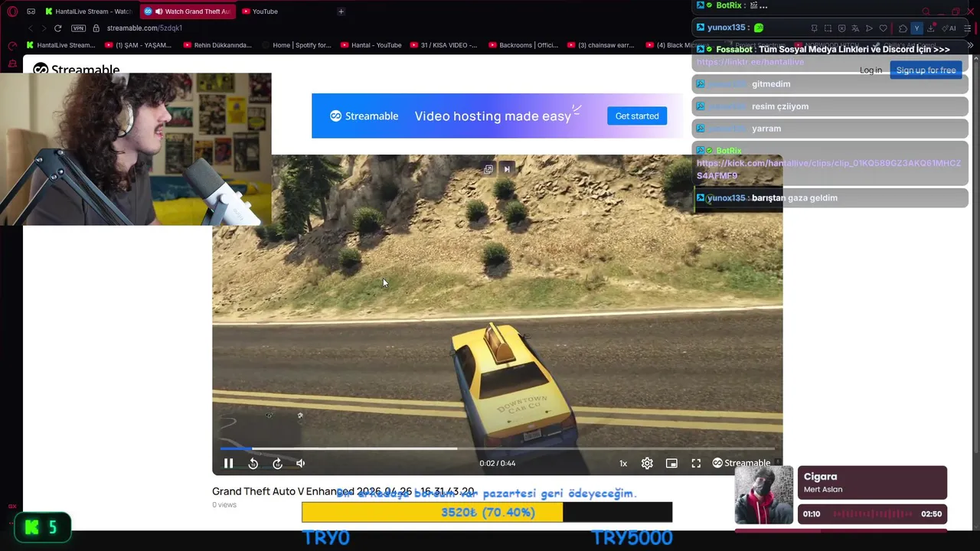The height and width of the screenshot is (551, 980).
Task: Open Backrooms | Offici... bookmark
Action: (x=524, y=45)
